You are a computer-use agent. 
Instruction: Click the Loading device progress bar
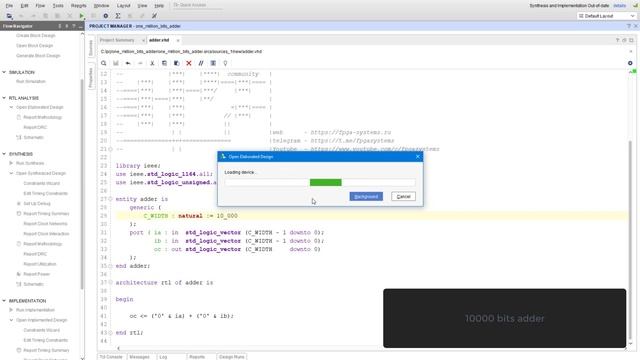point(320,182)
